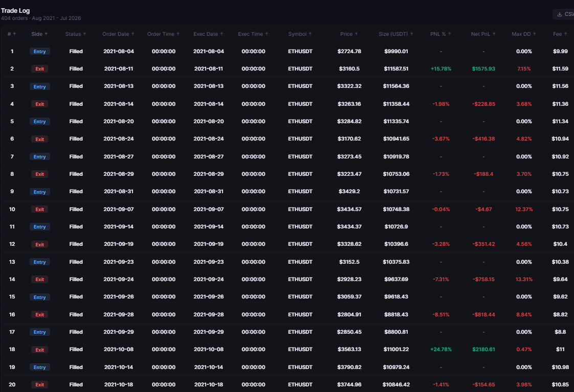Select fee value $8.8
The width and height of the screenshot is (574, 392).
[x=560, y=332]
